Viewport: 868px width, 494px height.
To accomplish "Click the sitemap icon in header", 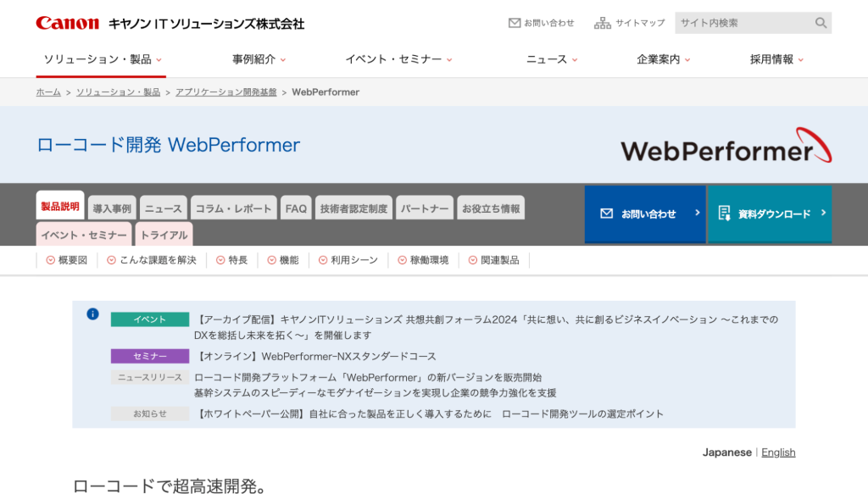I will pyautogui.click(x=603, y=23).
